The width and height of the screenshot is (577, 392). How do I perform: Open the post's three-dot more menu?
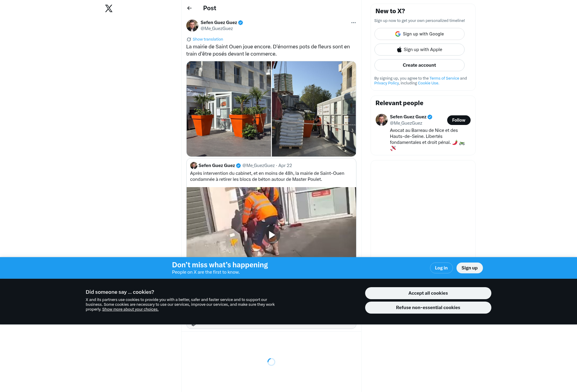pos(353,23)
